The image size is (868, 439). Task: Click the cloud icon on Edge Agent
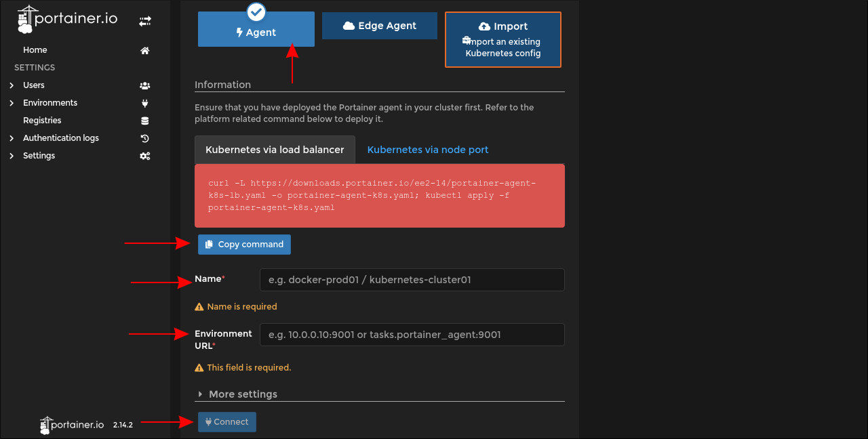(349, 26)
